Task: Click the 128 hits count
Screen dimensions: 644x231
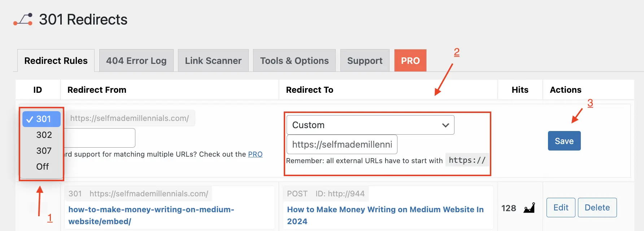Action: point(509,208)
